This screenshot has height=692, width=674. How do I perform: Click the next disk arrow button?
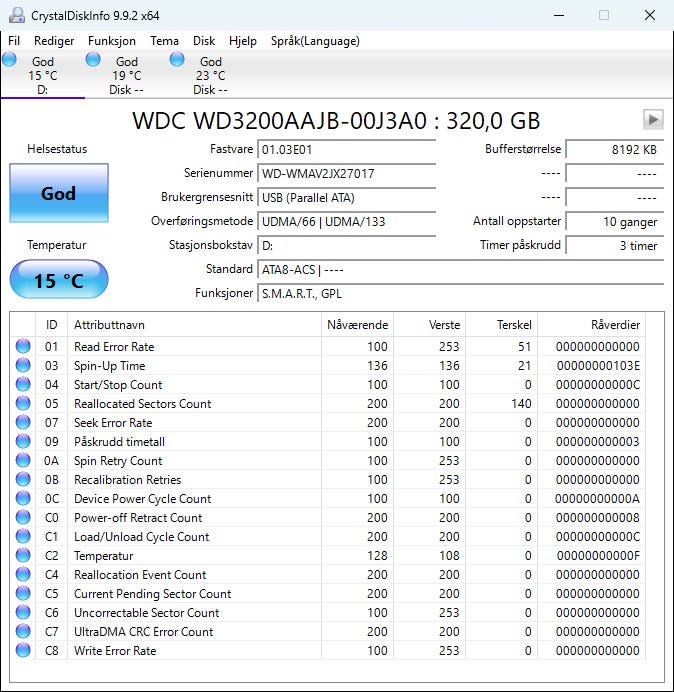[x=653, y=120]
